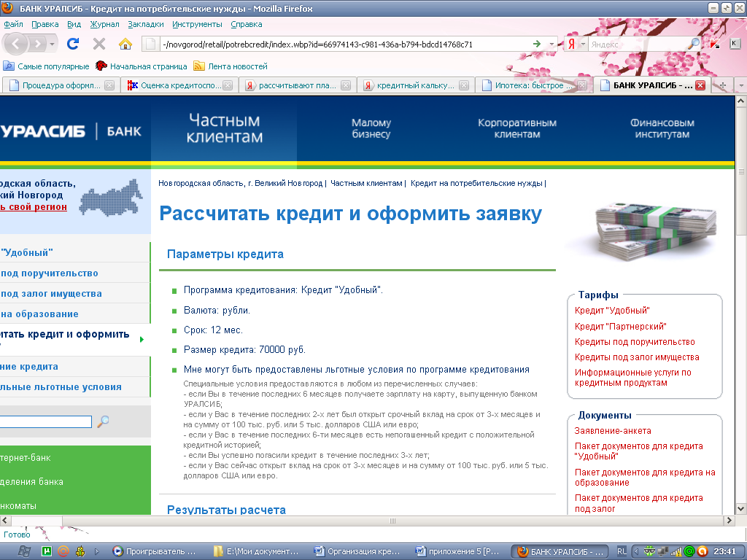Open the Закладки menu
Image resolution: width=747 pixels, height=560 pixels.
click(145, 24)
